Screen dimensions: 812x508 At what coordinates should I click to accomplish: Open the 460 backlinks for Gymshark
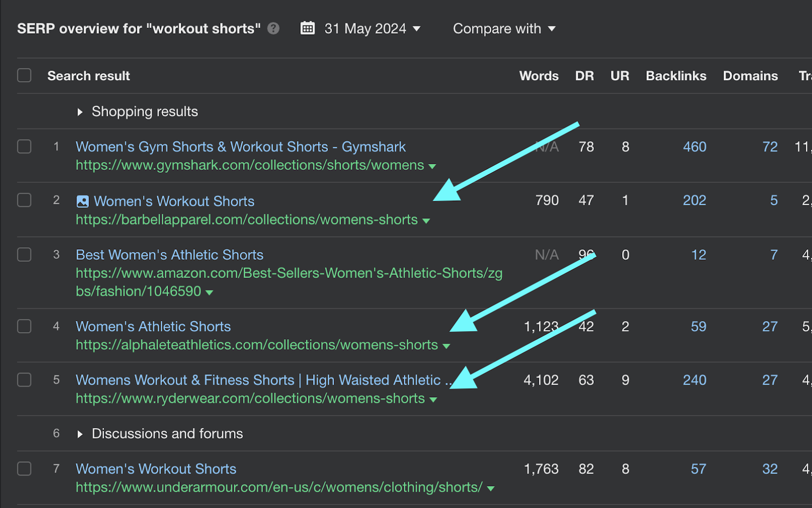[x=695, y=147]
